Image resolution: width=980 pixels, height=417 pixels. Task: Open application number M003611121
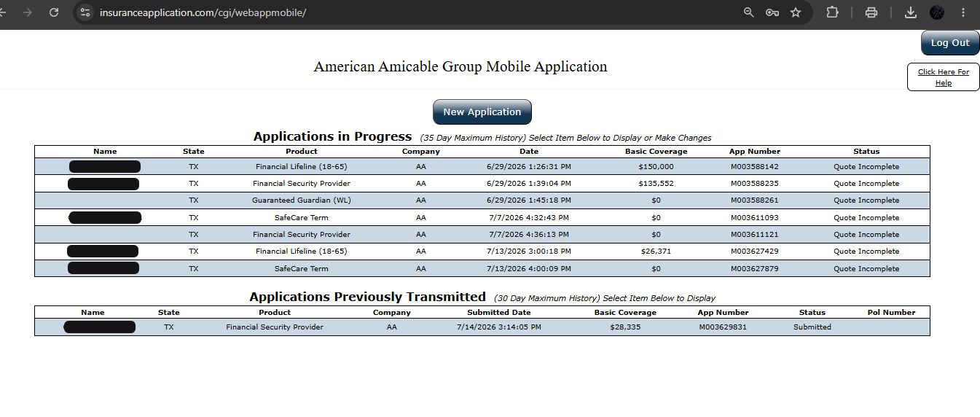coord(754,234)
